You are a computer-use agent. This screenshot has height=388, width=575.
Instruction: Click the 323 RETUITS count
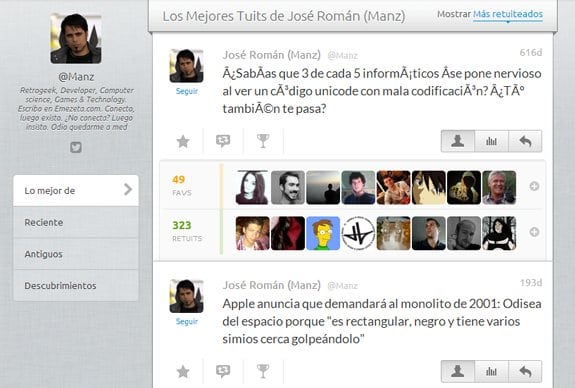coord(182,225)
